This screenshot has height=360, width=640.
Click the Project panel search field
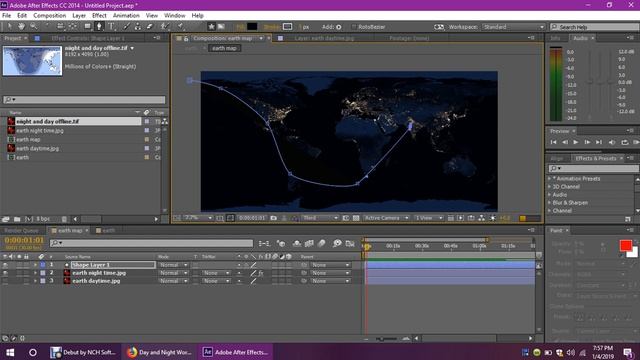point(84,99)
